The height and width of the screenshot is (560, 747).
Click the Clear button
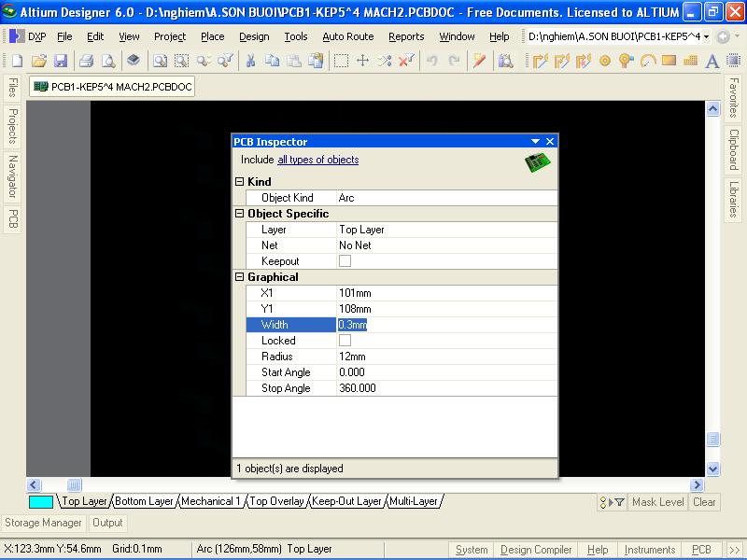coord(704,502)
